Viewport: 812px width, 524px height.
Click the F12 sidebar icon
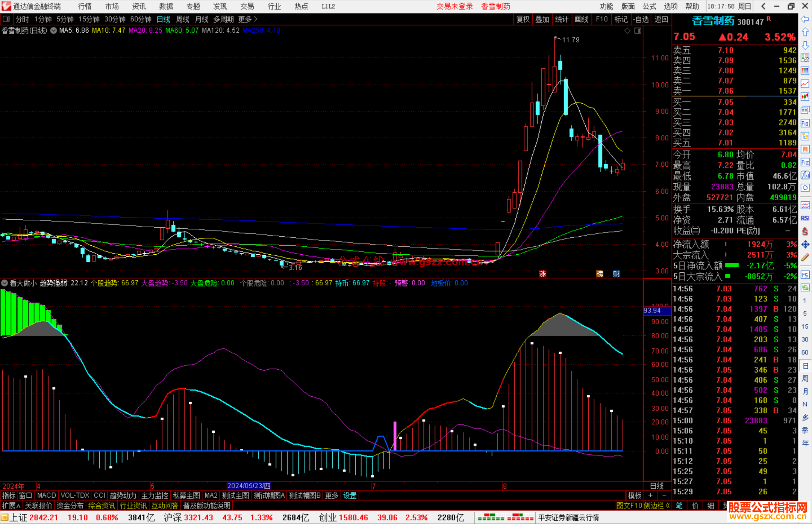click(805, 162)
